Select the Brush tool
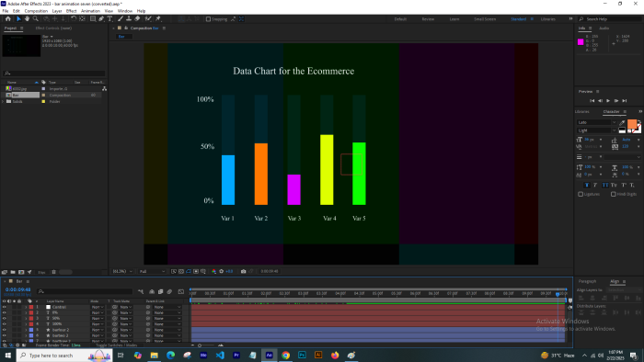The width and height of the screenshot is (644, 362). coord(121,19)
